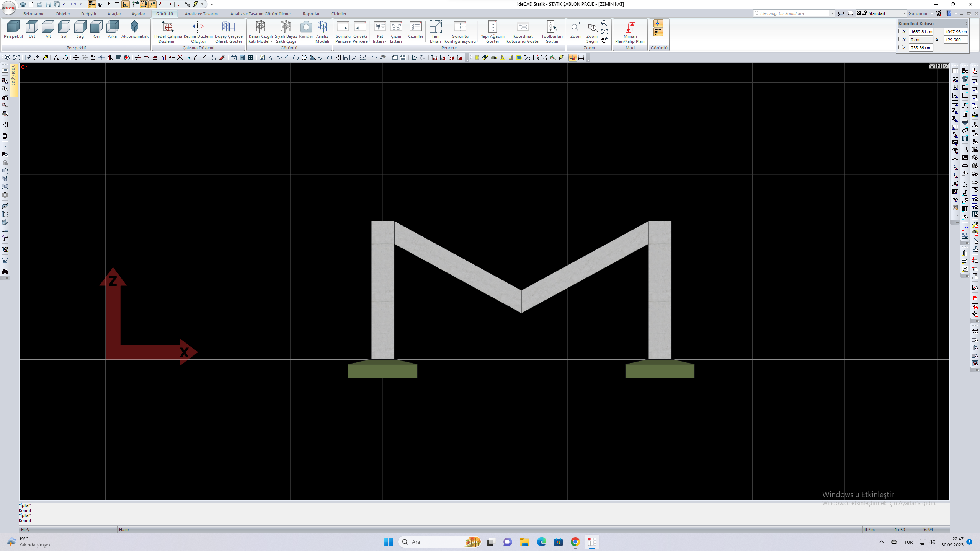Image resolution: width=980 pixels, height=551 pixels.
Task: Open Windows Start menu
Action: click(x=388, y=542)
